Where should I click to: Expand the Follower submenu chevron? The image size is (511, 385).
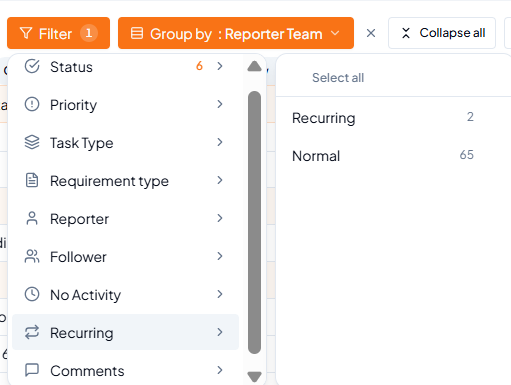pyautogui.click(x=220, y=256)
